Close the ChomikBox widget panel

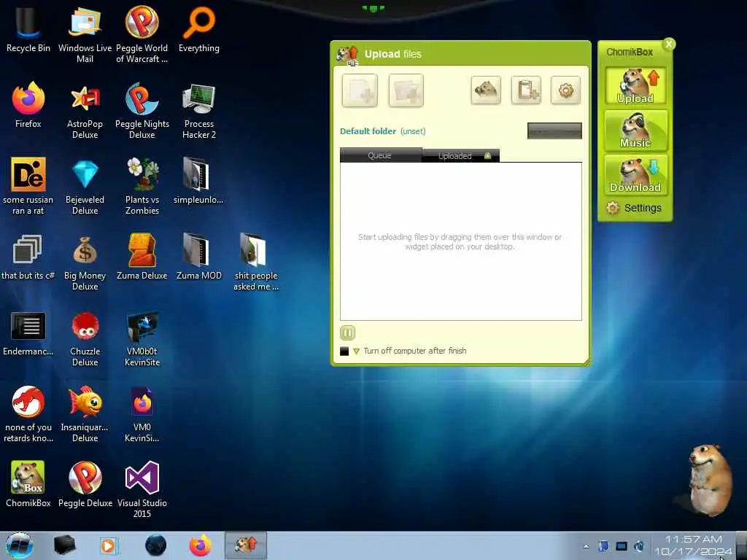[x=669, y=44]
